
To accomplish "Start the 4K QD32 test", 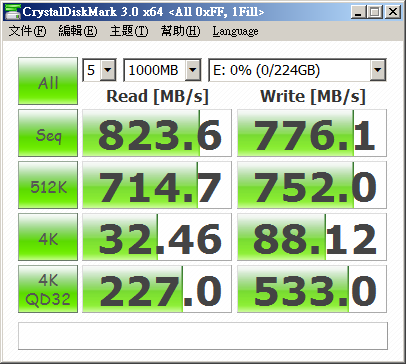I will [48, 289].
